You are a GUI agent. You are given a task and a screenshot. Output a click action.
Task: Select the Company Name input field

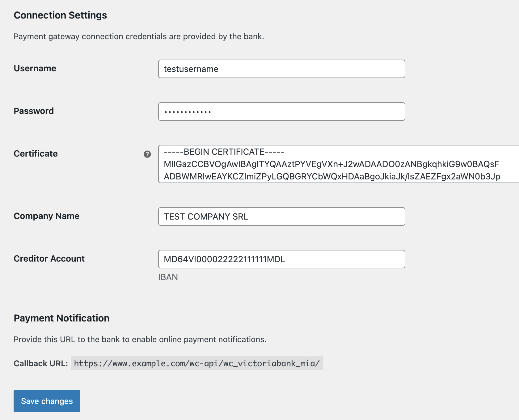(x=281, y=216)
